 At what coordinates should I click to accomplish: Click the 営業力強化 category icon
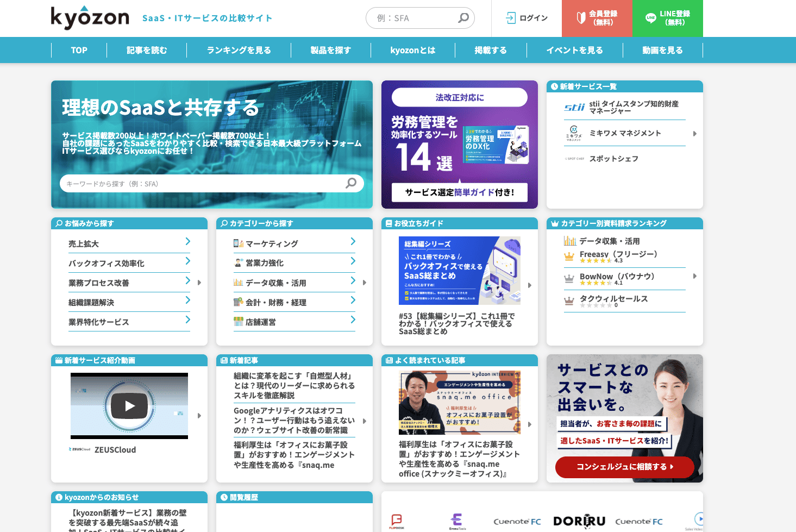(238, 263)
